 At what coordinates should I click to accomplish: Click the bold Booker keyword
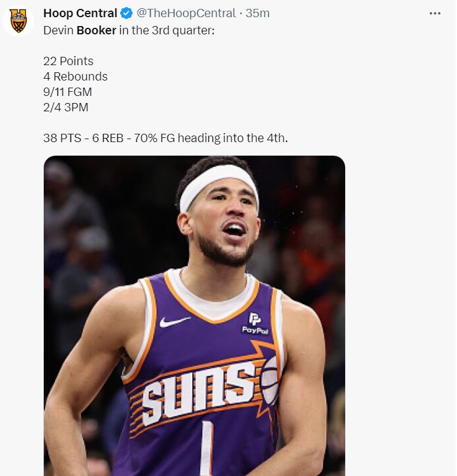coord(96,30)
